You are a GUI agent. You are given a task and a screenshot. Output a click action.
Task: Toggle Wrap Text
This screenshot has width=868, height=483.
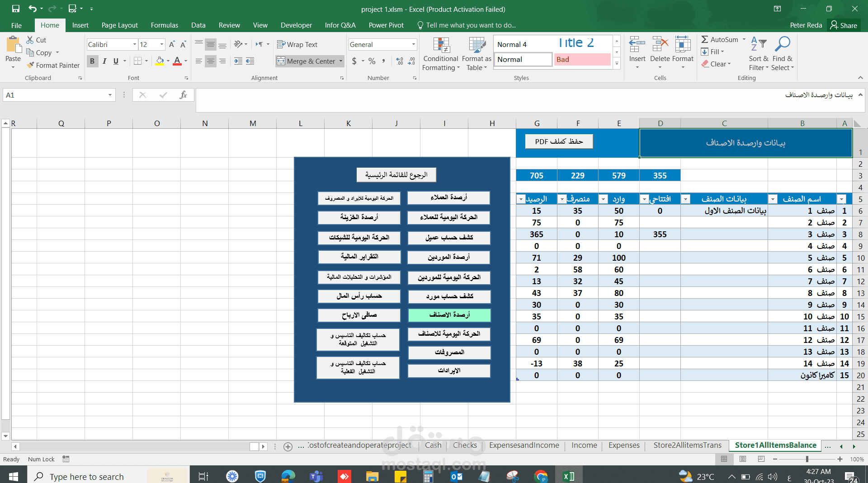[297, 44]
